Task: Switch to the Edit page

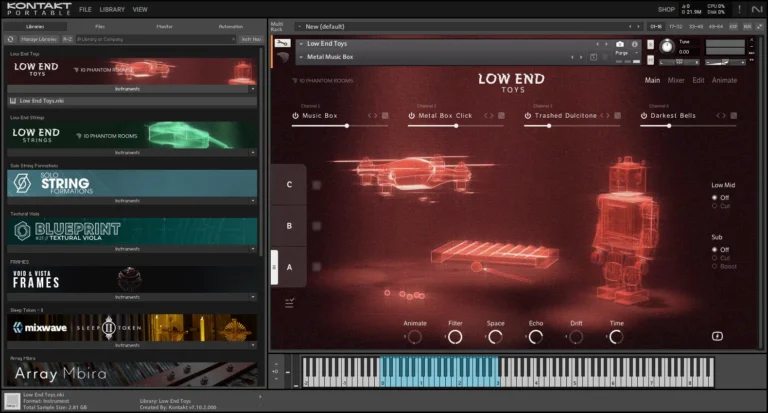Action: [x=698, y=80]
